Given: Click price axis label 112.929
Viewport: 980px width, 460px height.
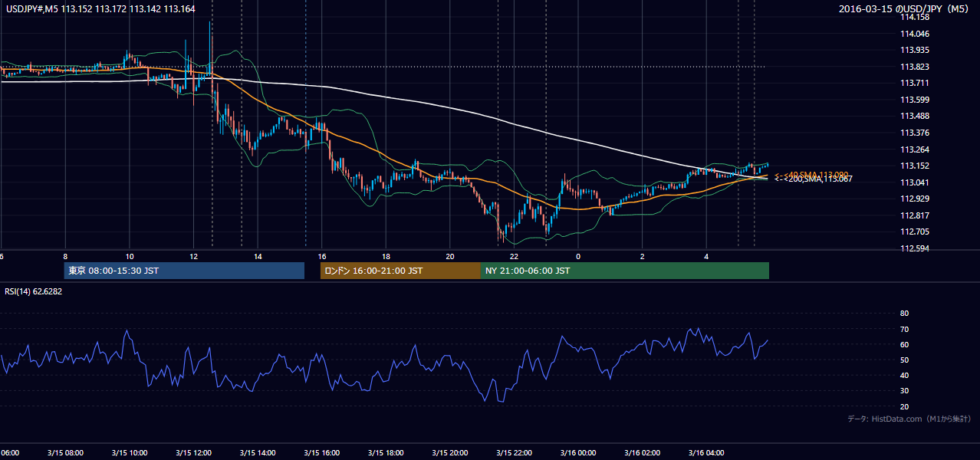Looking at the screenshot, I should [x=915, y=199].
